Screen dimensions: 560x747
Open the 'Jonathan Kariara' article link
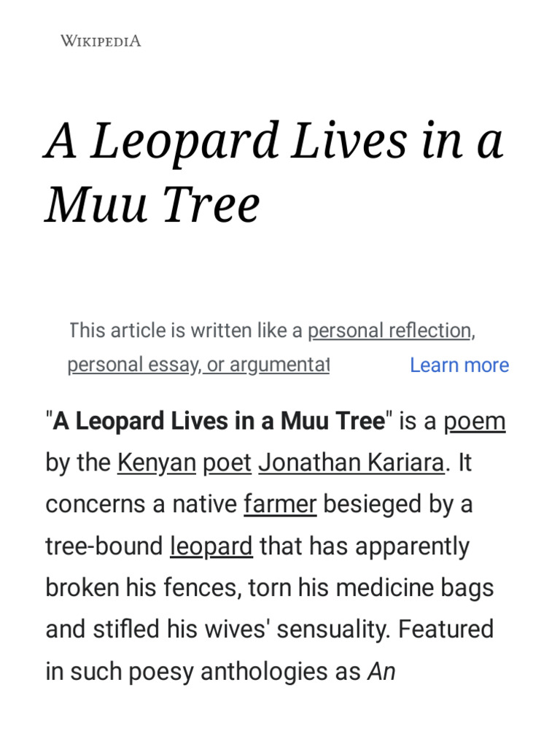pos(351,462)
